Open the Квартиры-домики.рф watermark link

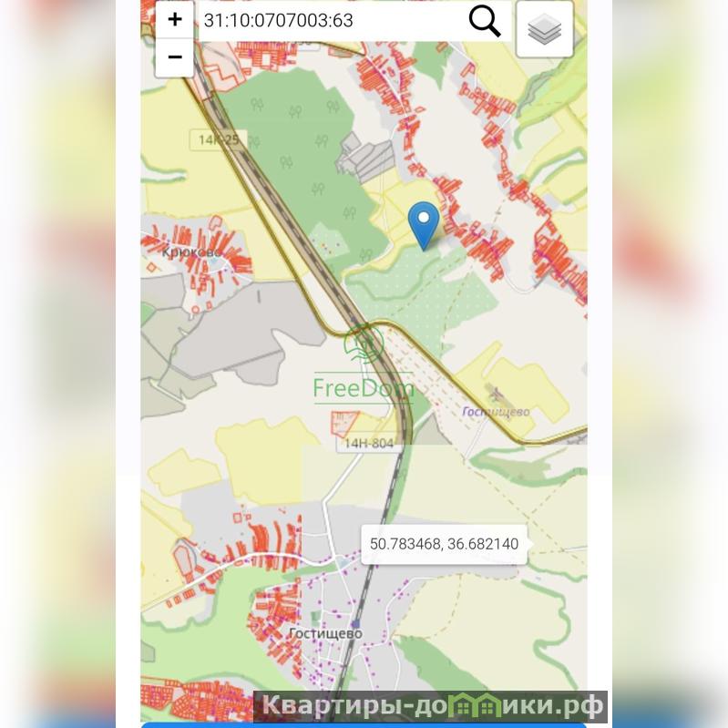pyautogui.click(x=430, y=706)
